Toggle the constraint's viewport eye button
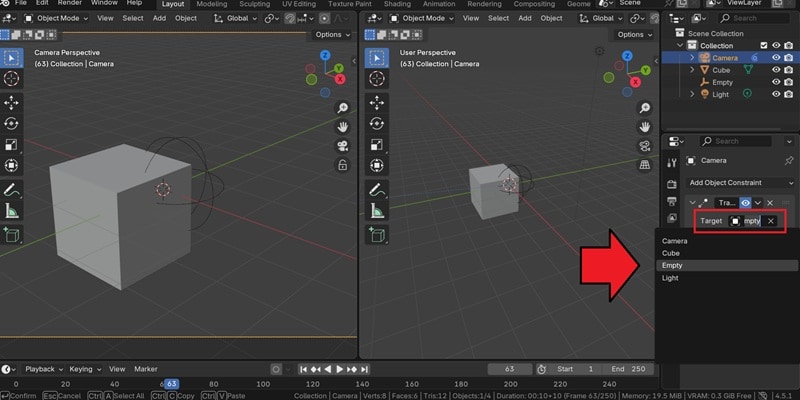 745,203
